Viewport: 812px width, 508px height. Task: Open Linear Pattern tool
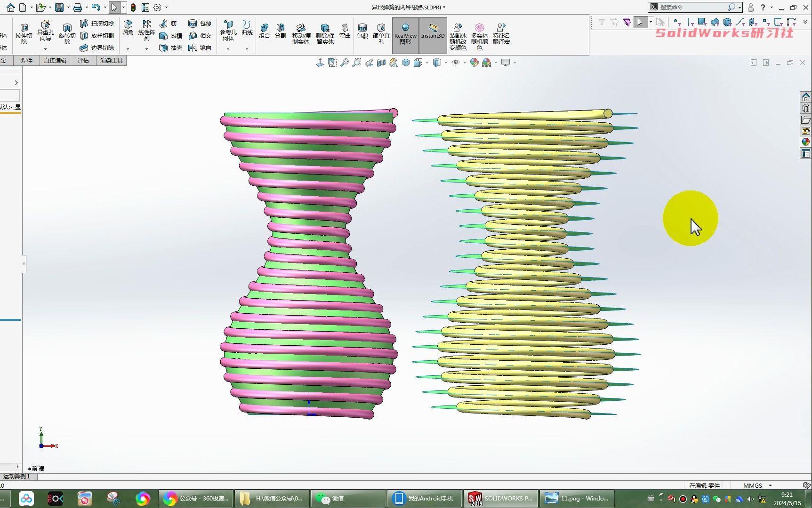(147, 30)
